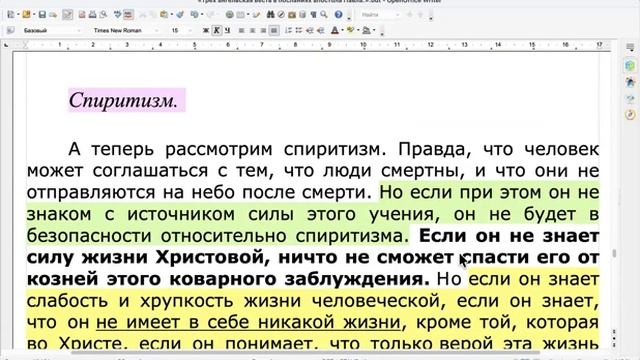640x360 pixels.
Task: Open the Data Sources icon
Action: point(302,15)
